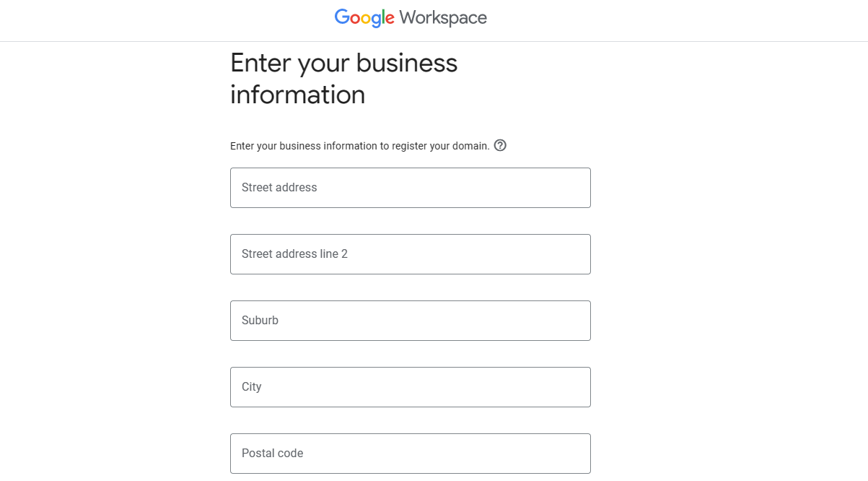This screenshot has width=868, height=481.
Task: Click the colorful Google wordmark in header
Action: (364, 18)
